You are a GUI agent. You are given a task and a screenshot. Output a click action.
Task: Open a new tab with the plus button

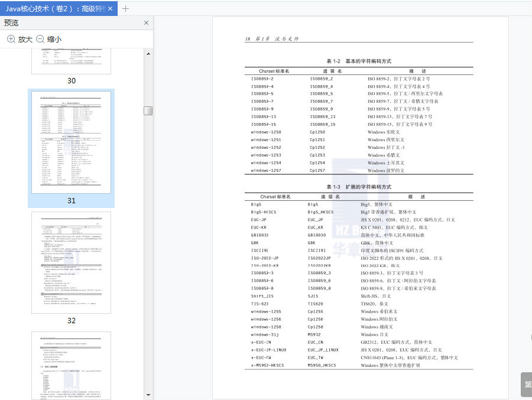coord(125,9)
